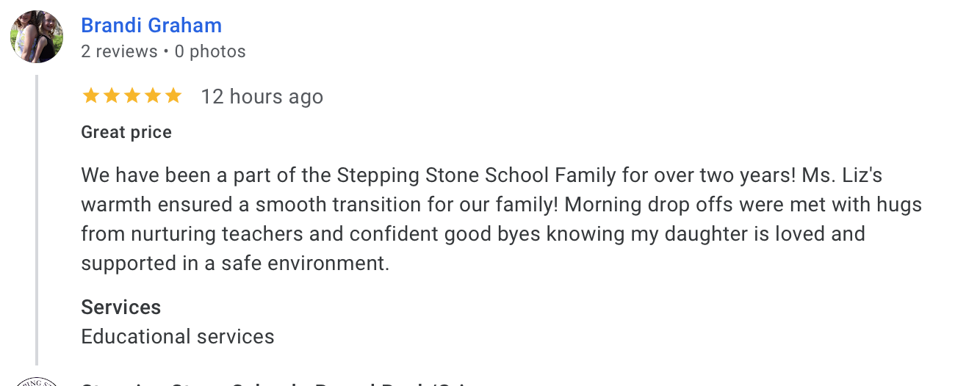Click the "2 reviews" count text

[119, 51]
